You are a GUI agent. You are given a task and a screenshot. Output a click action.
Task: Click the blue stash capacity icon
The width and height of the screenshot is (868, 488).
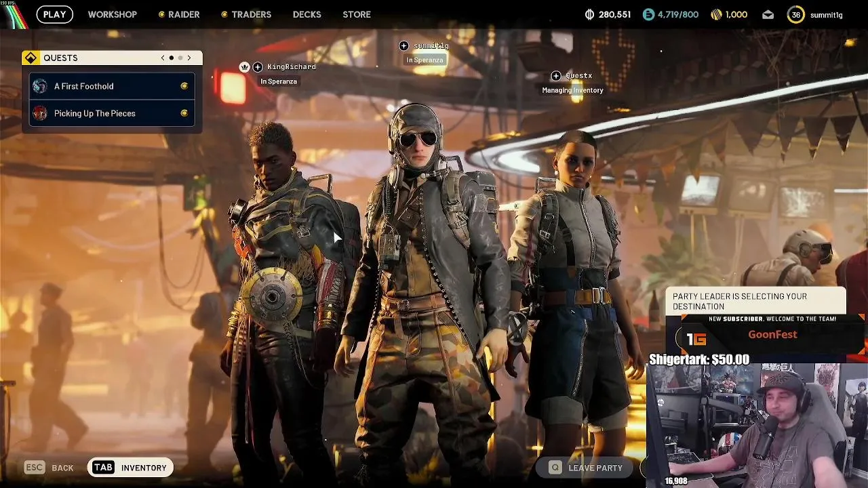649,14
